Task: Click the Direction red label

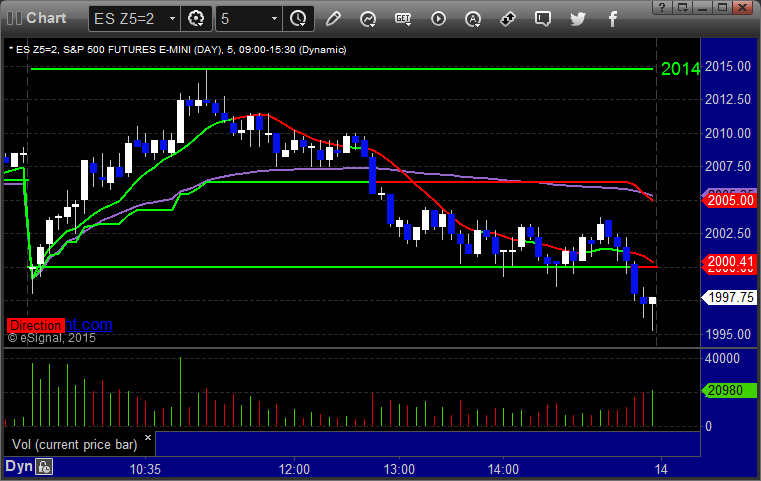Action: tap(35, 325)
